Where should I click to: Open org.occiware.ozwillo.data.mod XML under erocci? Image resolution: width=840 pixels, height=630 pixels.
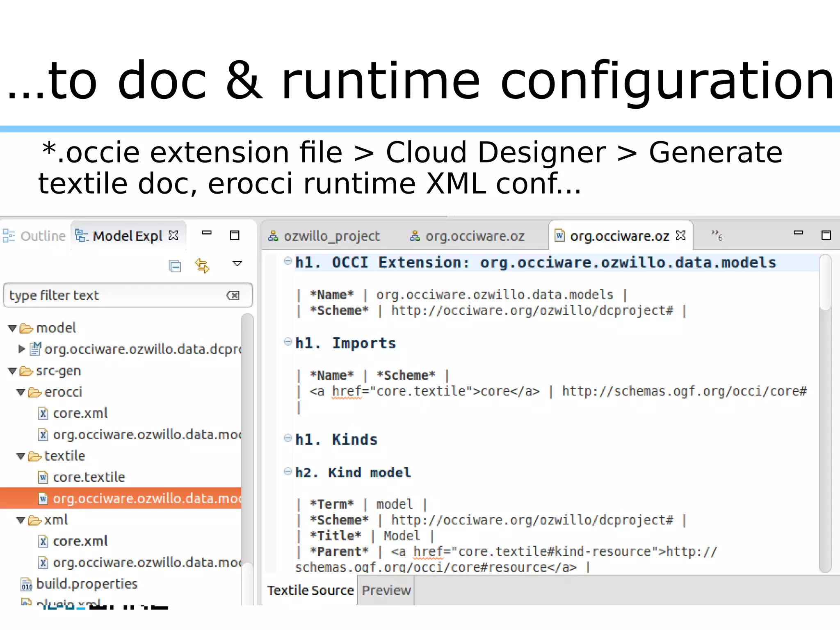[x=146, y=434]
